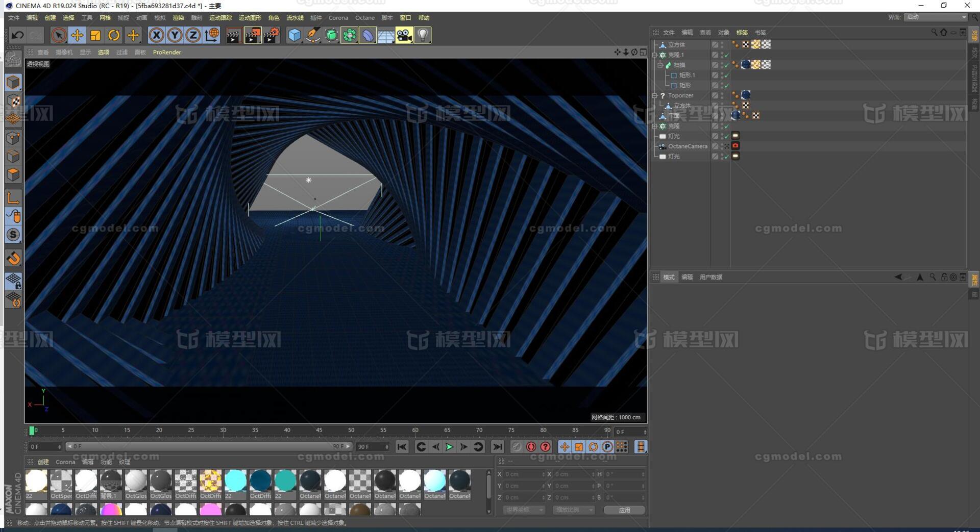Open the green generators (subdivision) icon
Screen dimensions: 980x532
(x=331, y=35)
